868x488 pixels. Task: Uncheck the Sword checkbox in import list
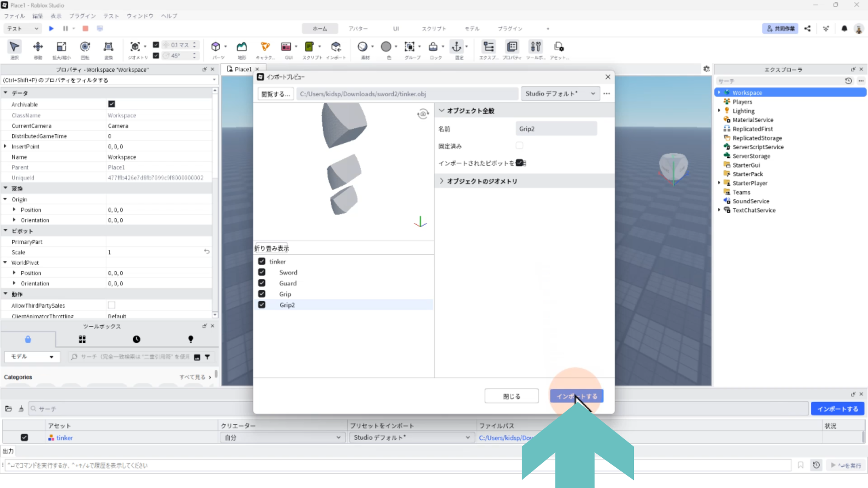(262, 272)
